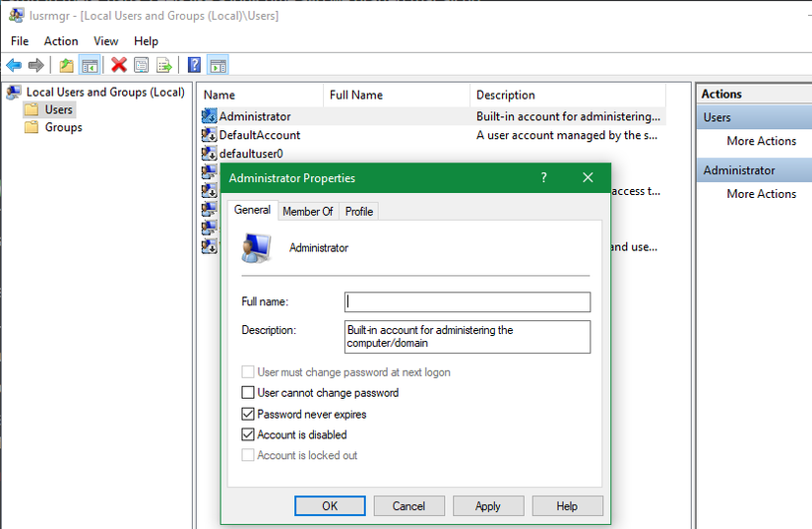Click the blue Help toolbar icon
The height and width of the screenshot is (529, 812).
tap(194, 65)
